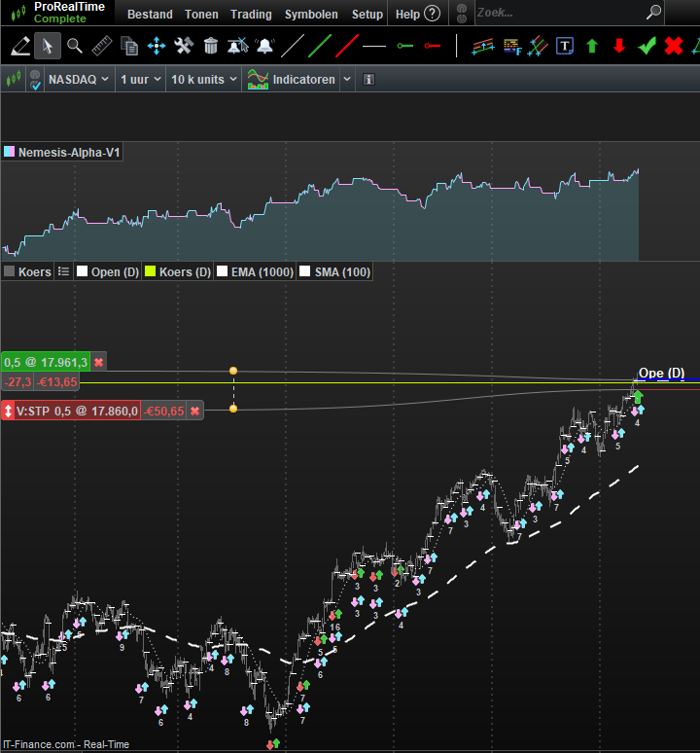Toggle the Open (D) indicator legend box
Image resolution: width=700 pixels, height=753 pixels.
tap(83, 272)
